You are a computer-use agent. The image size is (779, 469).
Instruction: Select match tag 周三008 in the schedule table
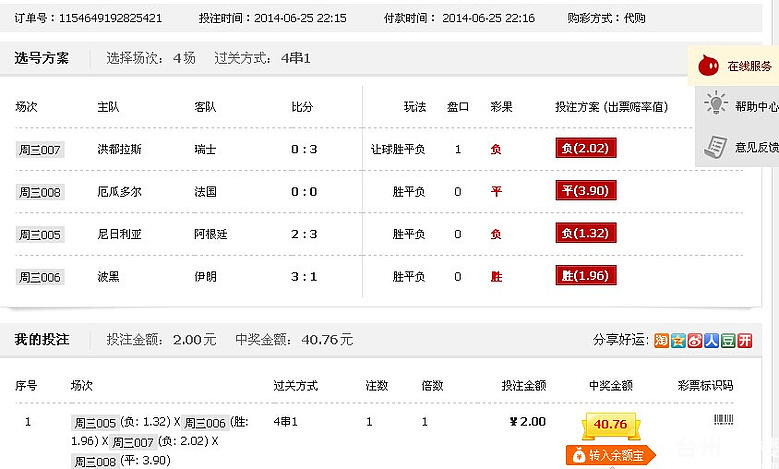(40, 192)
